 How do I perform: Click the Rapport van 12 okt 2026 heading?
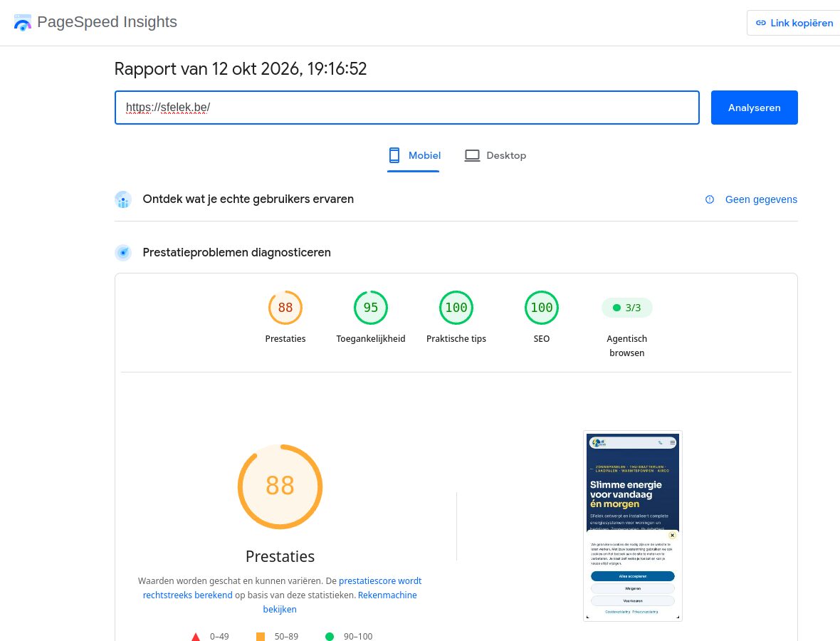click(241, 69)
